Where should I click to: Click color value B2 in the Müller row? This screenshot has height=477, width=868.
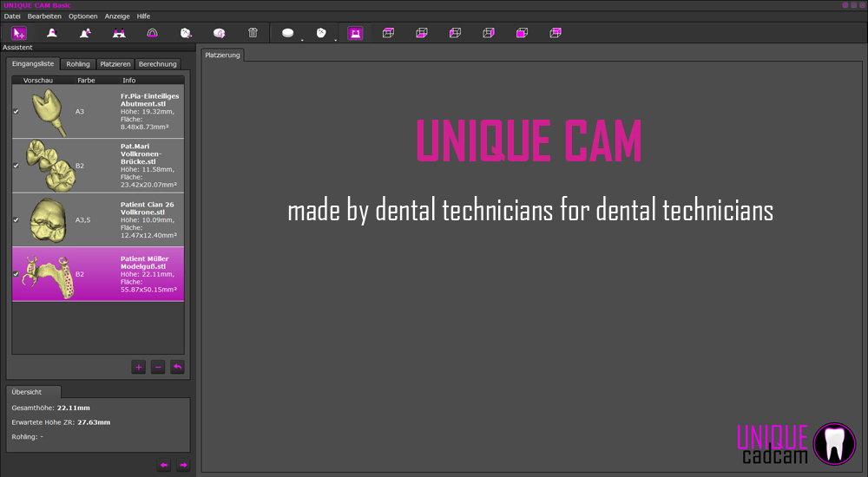[80, 274]
